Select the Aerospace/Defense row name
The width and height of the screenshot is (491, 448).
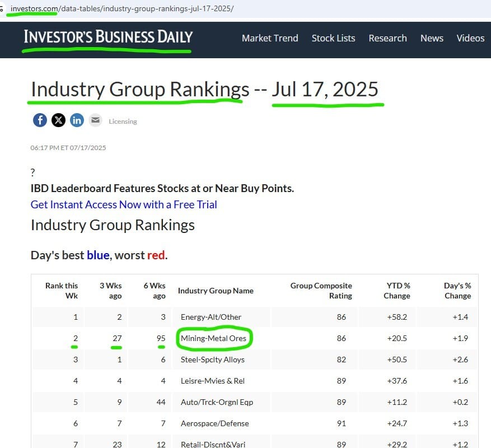coord(215,423)
